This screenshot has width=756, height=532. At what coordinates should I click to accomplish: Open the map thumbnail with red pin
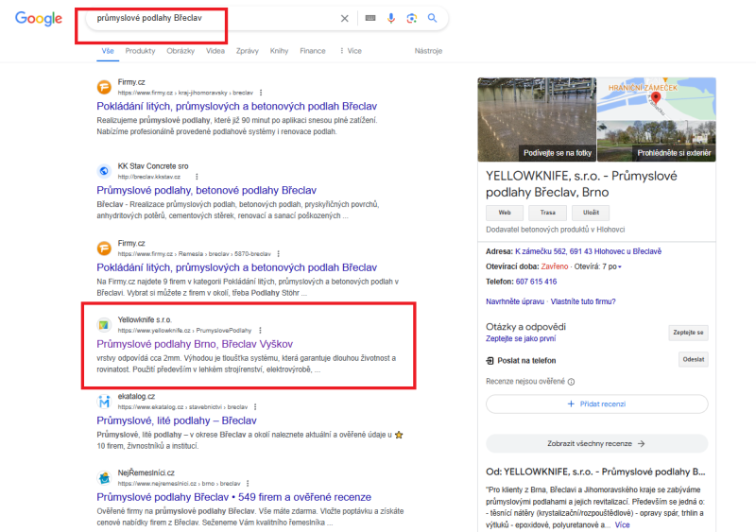[x=656, y=98]
